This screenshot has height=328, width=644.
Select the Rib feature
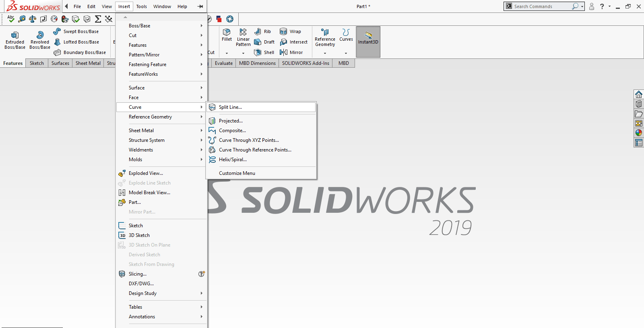point(262,31)
